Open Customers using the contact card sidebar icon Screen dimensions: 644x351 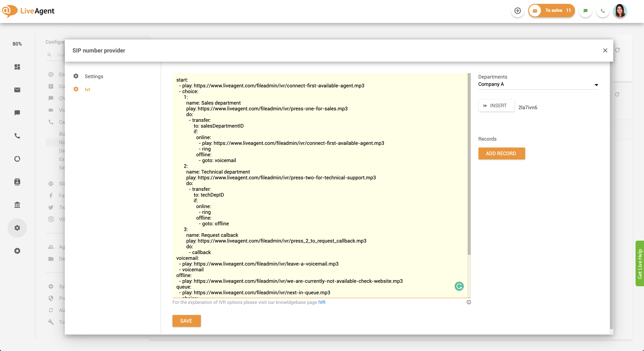[17, 182]
